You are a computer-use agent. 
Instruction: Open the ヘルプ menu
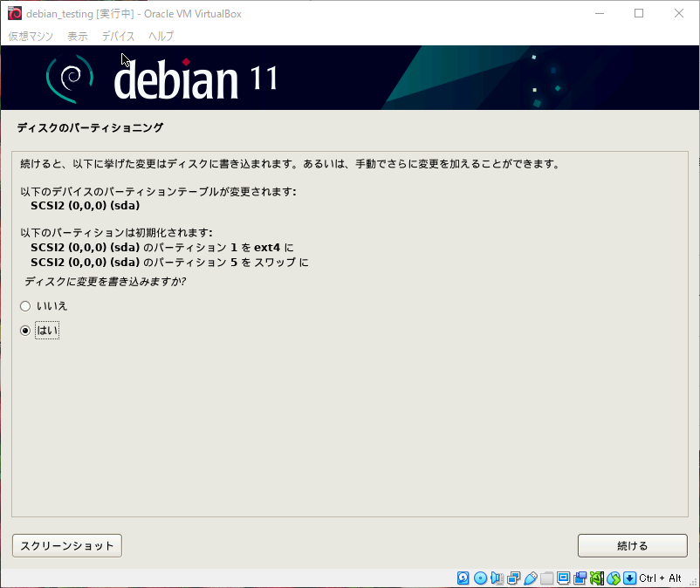pos(161,36)
